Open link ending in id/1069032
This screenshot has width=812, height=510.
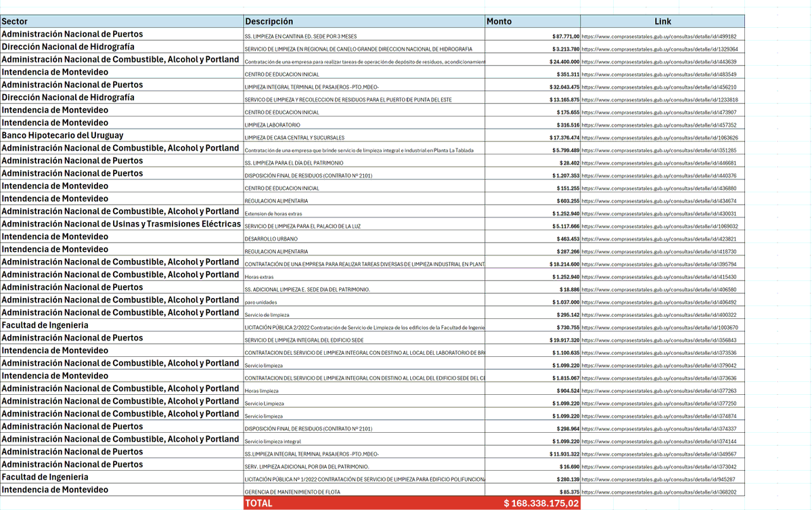tap(660, 226)
